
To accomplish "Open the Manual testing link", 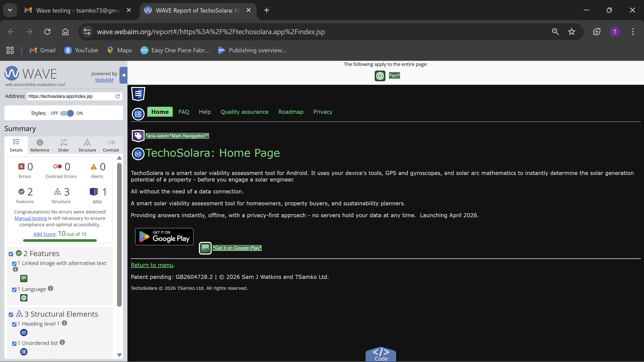I will pos(31,218).
